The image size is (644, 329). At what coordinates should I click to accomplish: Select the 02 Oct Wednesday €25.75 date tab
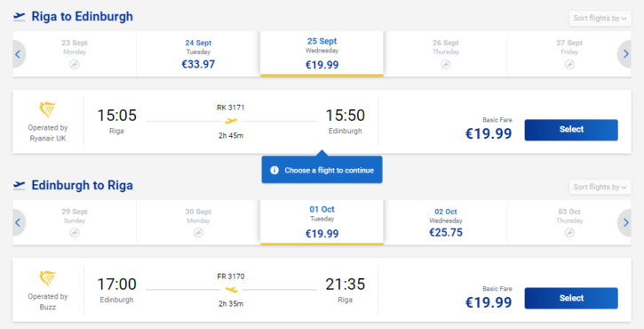[x=446, y=222]
